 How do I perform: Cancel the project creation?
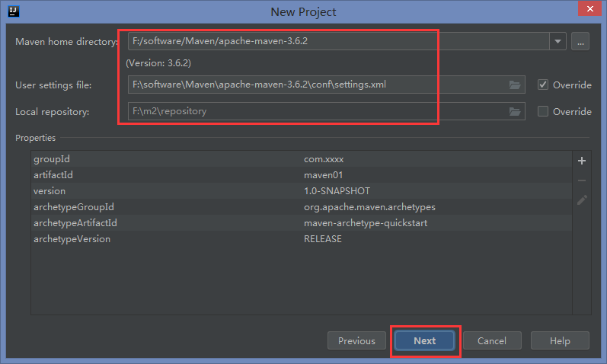pyautogui.click(x=491, y=340)
